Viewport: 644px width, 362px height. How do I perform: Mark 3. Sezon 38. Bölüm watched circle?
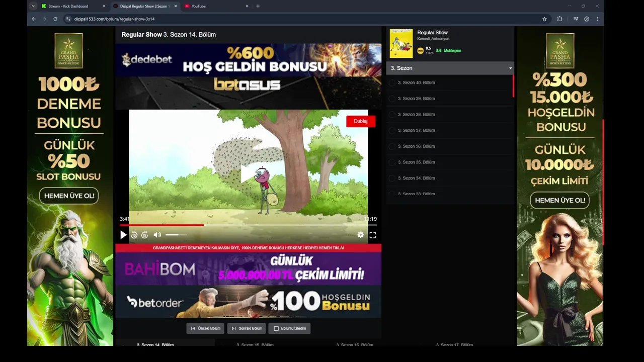pos(392,115)
